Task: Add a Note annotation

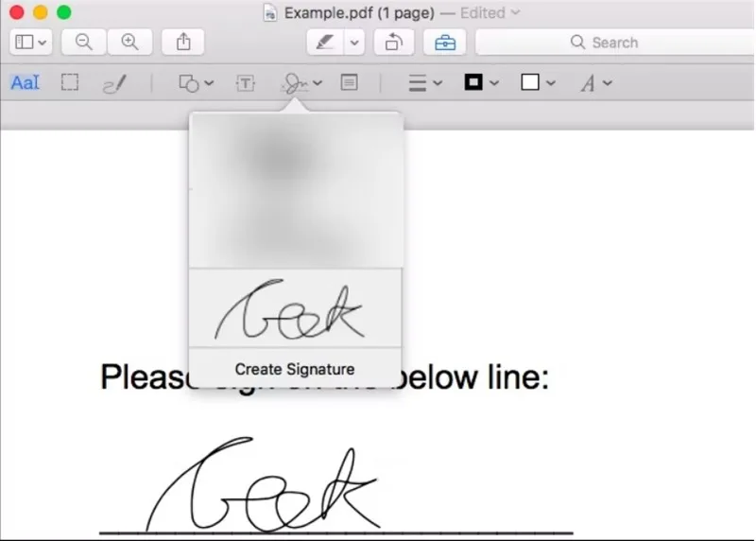Action: [x=349, y=82]
